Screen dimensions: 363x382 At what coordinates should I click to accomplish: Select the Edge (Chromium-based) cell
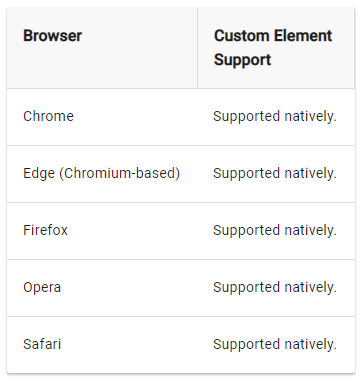[x=101, y=173]
